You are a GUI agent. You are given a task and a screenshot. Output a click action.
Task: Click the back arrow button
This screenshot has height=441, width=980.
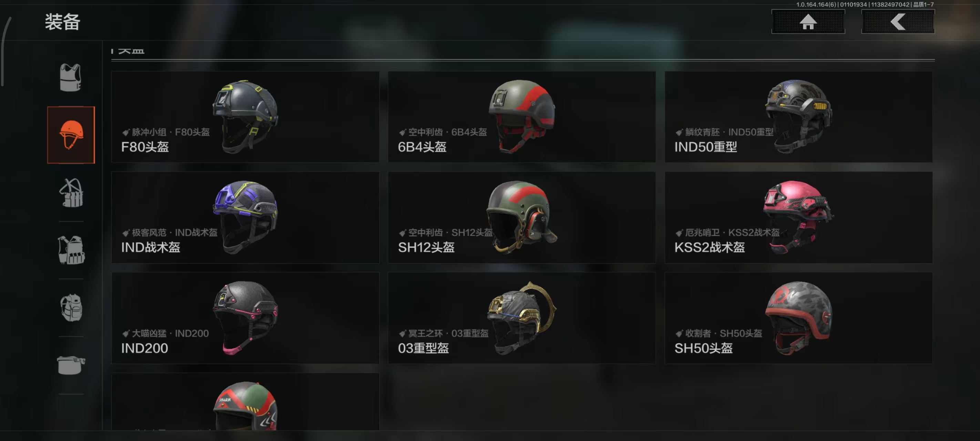pos(898,22)
